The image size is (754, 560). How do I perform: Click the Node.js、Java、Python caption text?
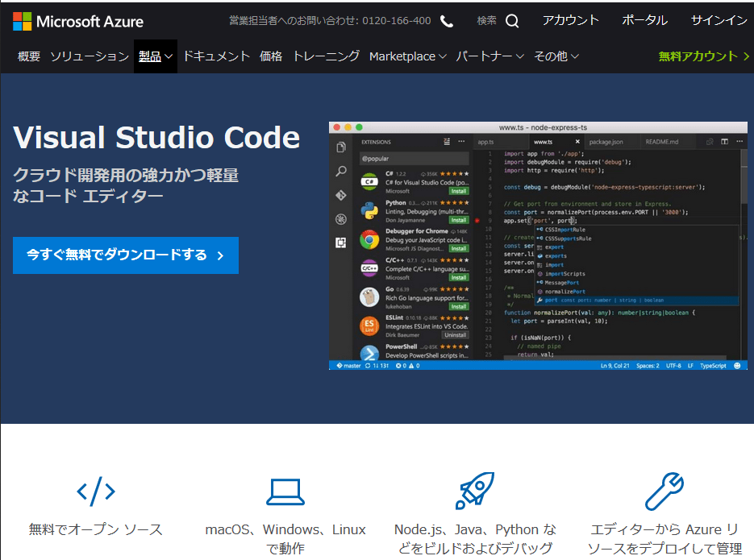tap(475, 539)
